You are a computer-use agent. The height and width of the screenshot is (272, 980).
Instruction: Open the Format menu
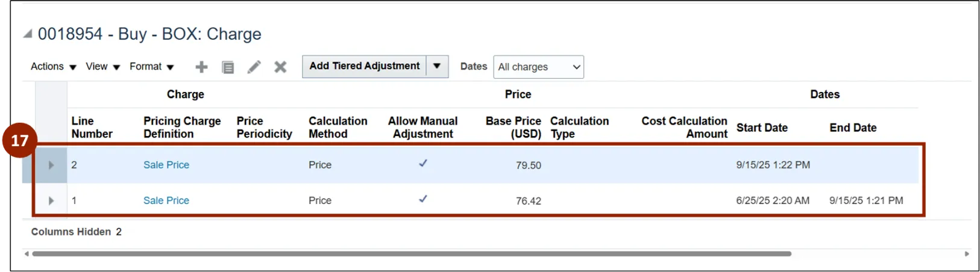point(151,67)
